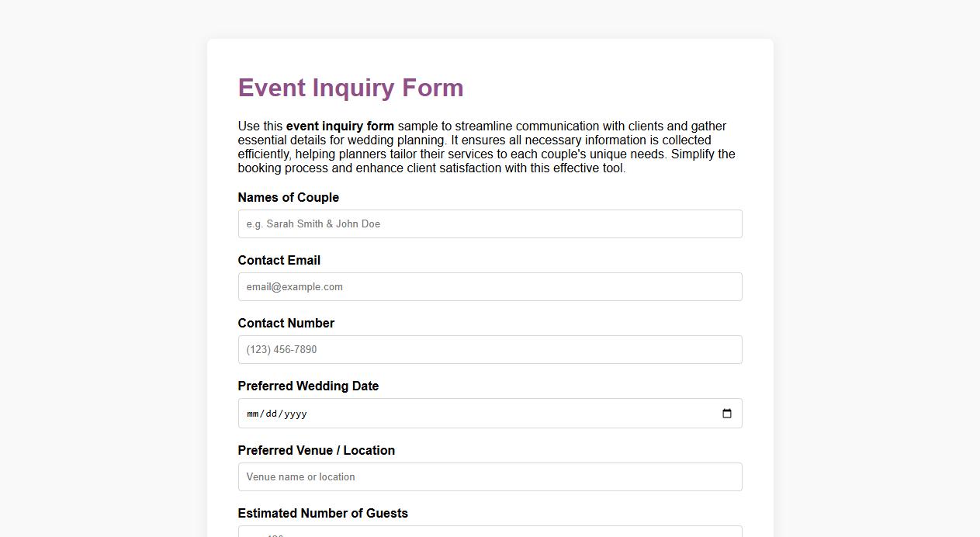Select the Contact Email label
Viewport: 980px width, 537px height.
click(x=279, y=260)
